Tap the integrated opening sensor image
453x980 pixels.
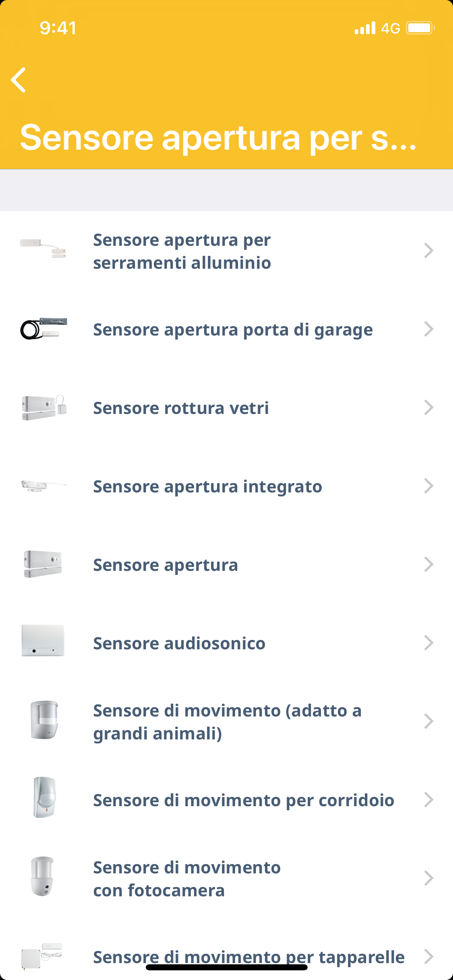(x=43, y=486)
